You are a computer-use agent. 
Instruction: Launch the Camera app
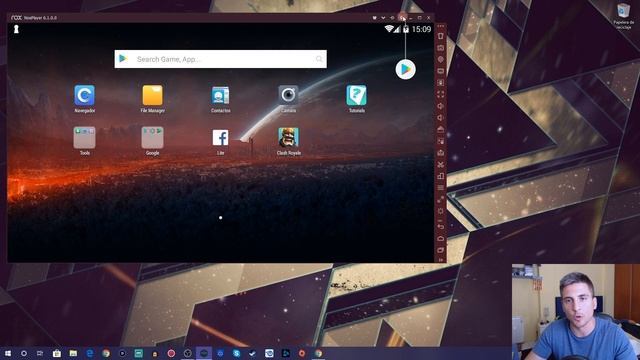click(x=288, y=95)
